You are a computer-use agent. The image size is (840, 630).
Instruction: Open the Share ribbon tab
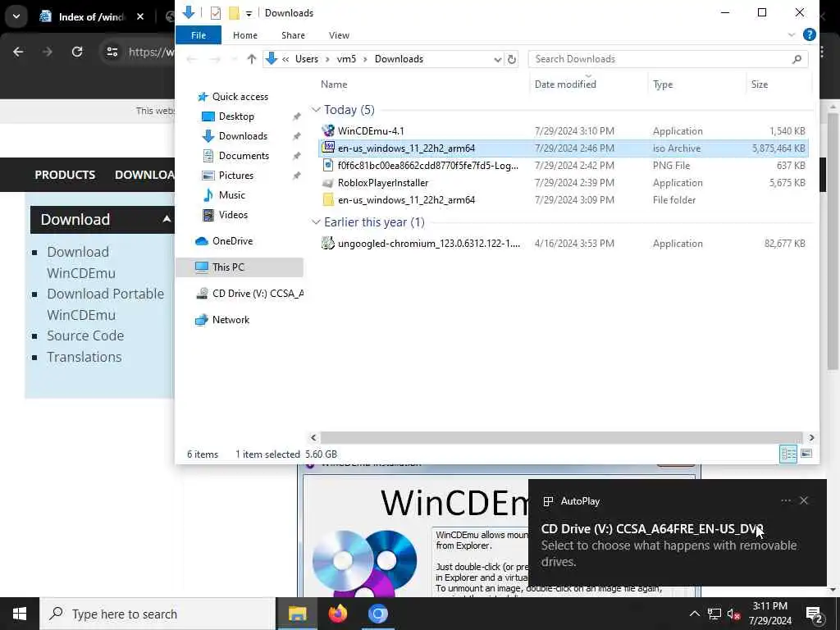pyautogui.click(x=293, y=35)
